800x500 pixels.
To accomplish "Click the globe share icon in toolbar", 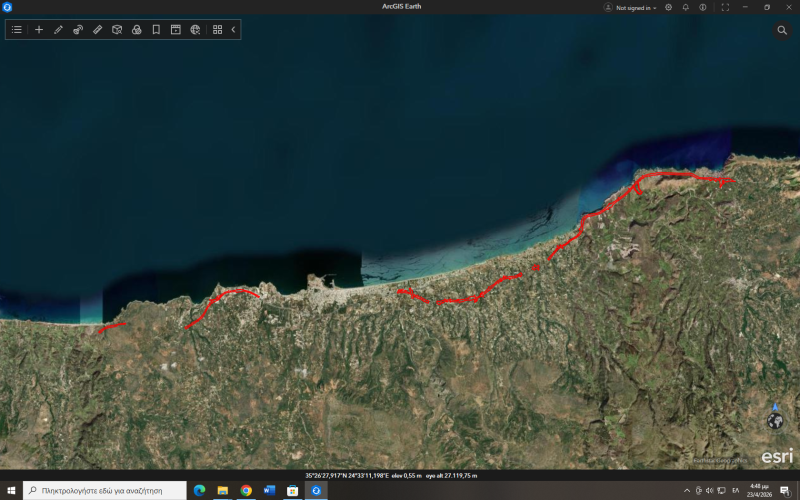I will (195, 30).
